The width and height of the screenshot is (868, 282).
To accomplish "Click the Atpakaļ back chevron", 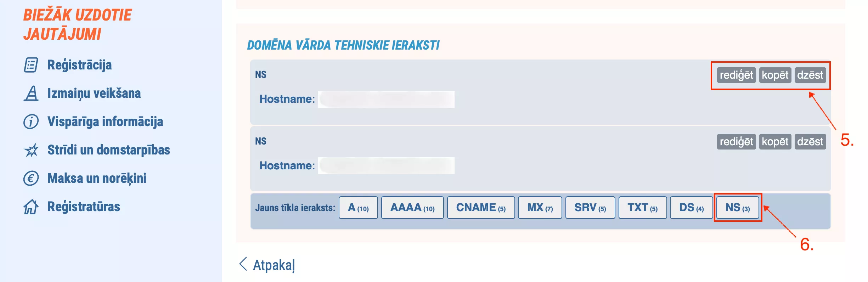I will click(x=243, y=264).
